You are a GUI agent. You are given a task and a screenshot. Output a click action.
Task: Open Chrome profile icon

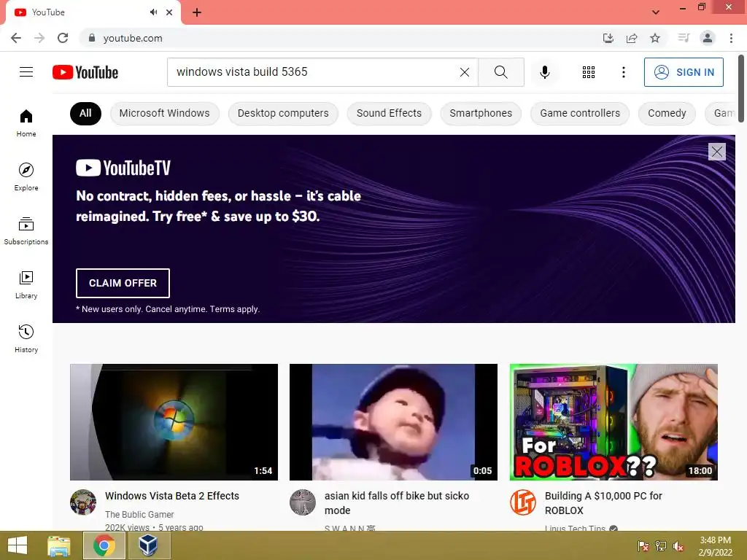pyautogui.click(x=708, y=38)
